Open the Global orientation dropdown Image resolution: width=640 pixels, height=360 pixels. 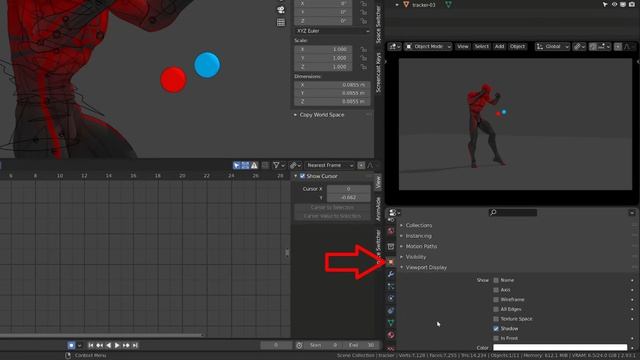click(x=552, y=47)
